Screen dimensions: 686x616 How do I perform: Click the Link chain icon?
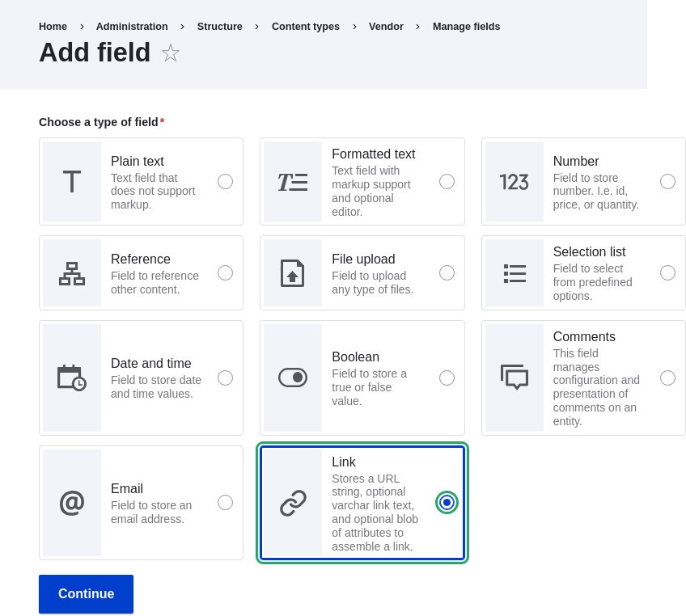pyautogui.click(x=293, y=503)
